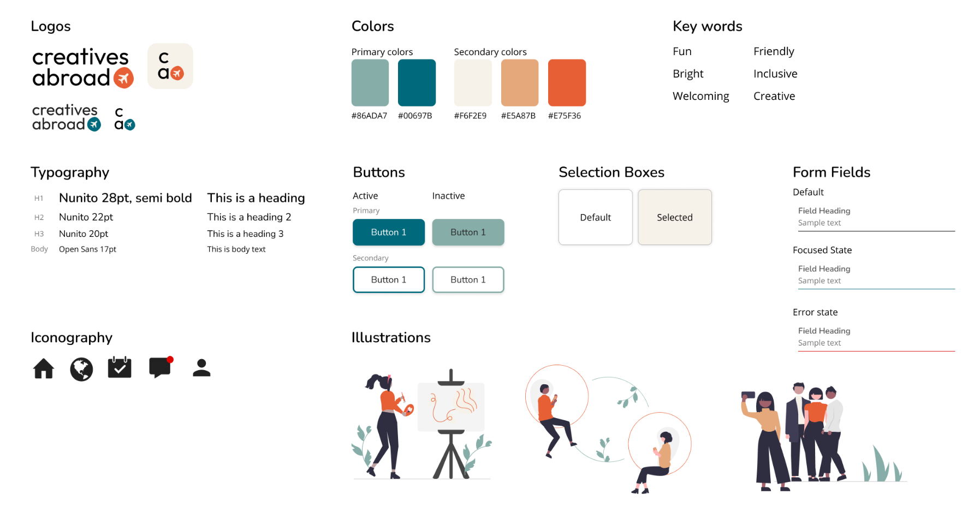Image resolution: width=980 pixels, height=506 pixels.
Task: Click the inactive secondary outlined Button 1
Action: [468, 279]
